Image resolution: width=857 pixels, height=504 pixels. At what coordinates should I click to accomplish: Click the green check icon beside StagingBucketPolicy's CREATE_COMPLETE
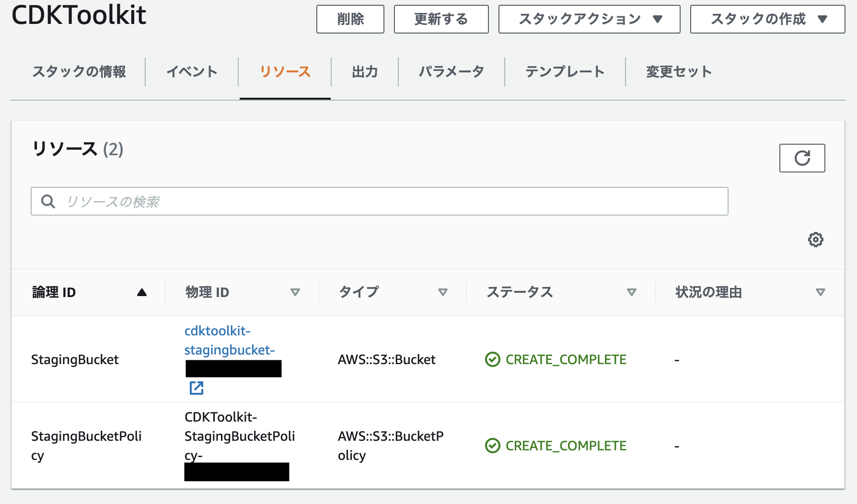pyautogui.click(x=492, y=446)
